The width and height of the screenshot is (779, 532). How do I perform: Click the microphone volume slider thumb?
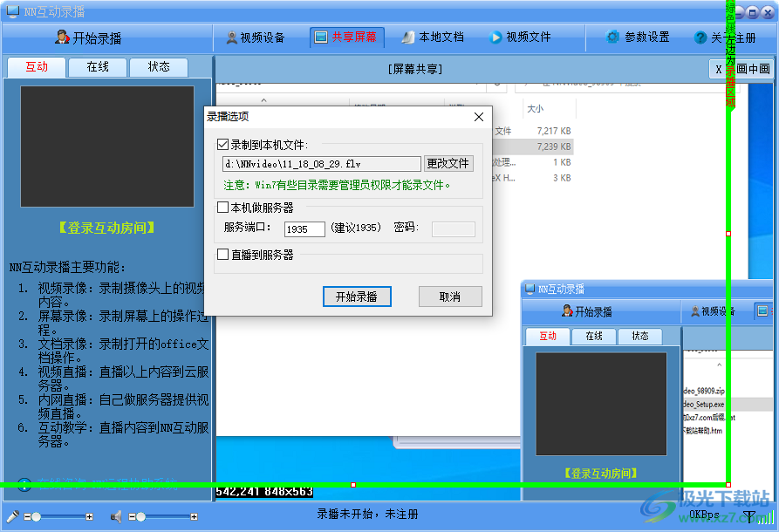[37, 516]
